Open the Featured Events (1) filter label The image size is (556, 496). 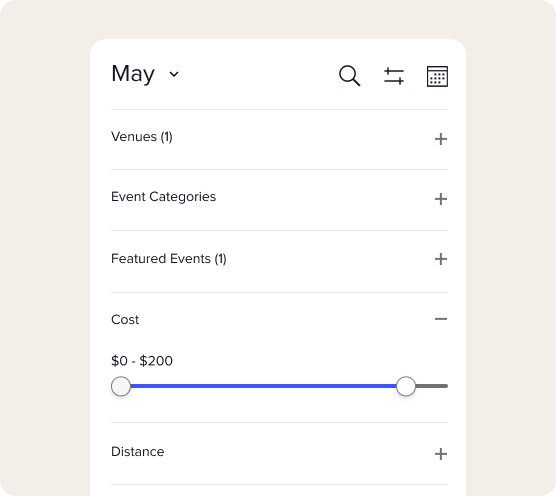[x=169, y=259]
